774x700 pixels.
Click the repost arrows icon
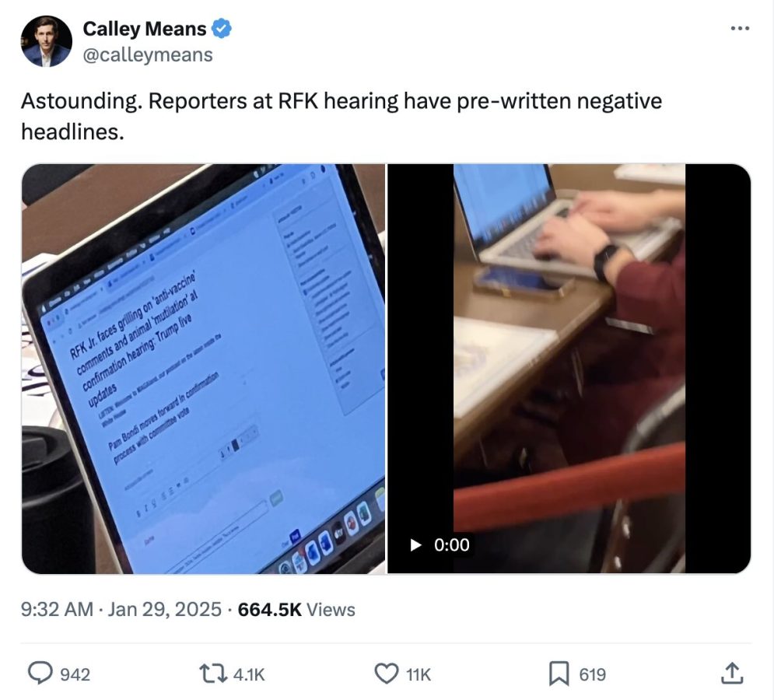click(x=212, y=674)
